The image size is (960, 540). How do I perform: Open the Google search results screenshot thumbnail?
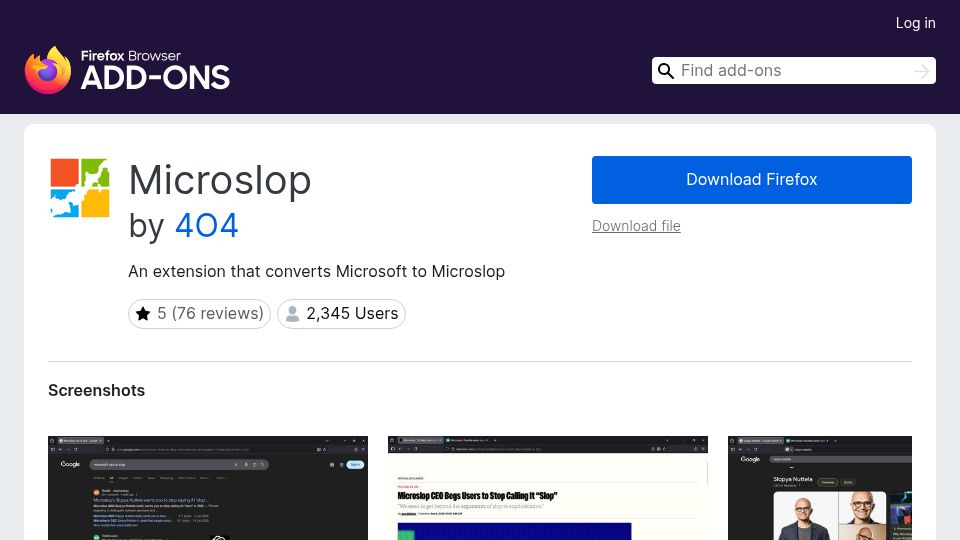[x=208, y=488]
